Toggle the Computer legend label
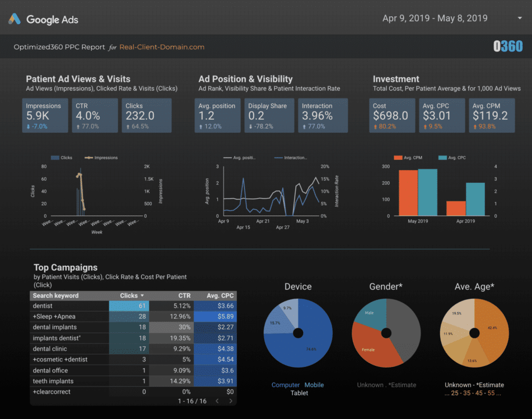 point(286,385)
